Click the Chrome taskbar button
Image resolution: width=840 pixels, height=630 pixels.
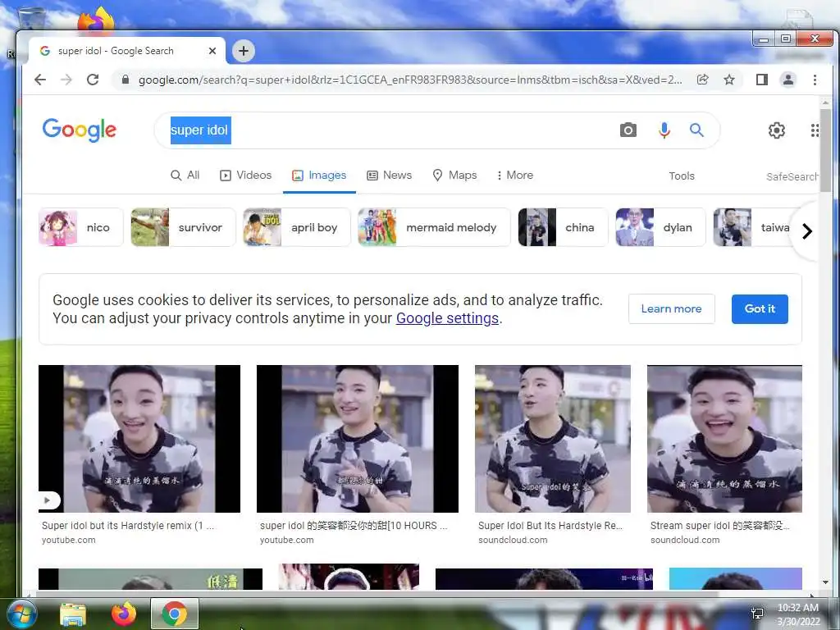[174, 614]
